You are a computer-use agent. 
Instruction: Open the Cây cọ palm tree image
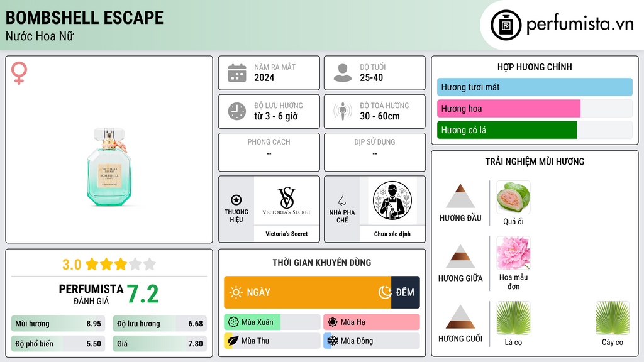coord(613,317)
